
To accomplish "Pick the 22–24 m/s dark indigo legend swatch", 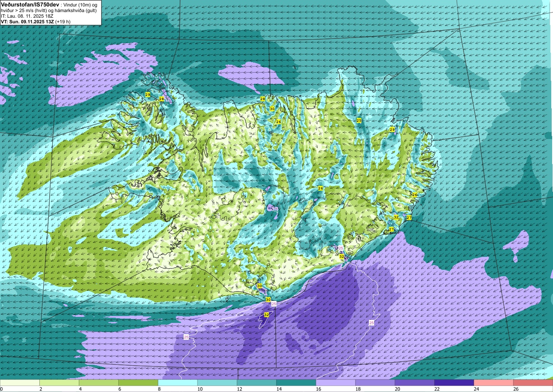I will tap(454, 383).
